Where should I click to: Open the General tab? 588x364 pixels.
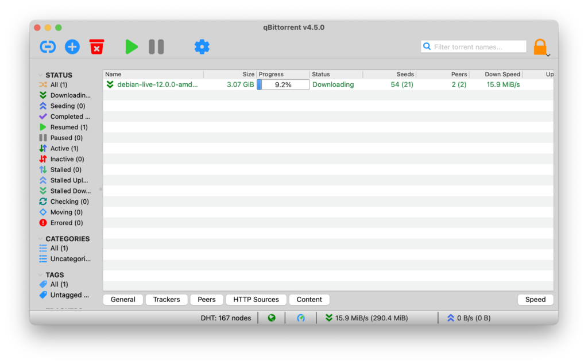(123, 300)
